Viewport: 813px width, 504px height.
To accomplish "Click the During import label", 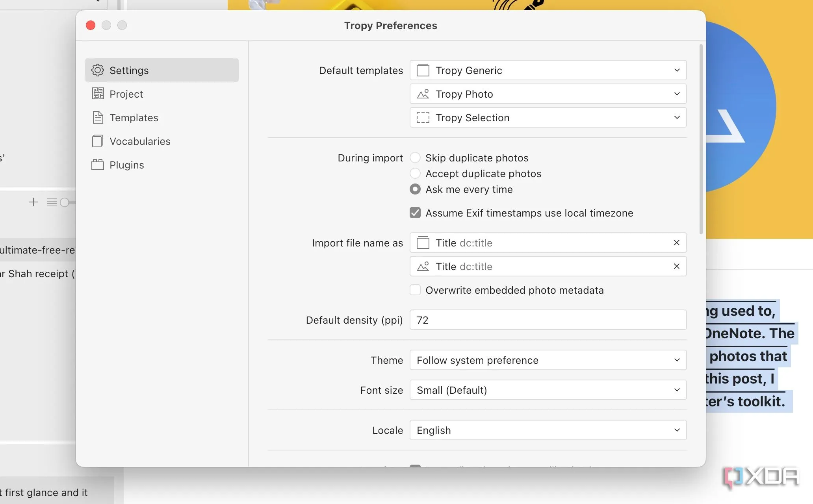I will (x=370, y=157).
